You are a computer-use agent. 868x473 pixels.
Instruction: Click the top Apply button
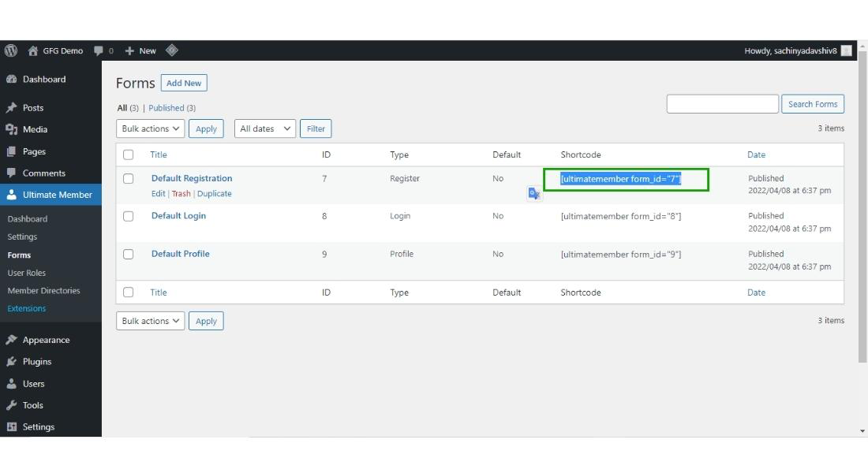tap(206, 128)
